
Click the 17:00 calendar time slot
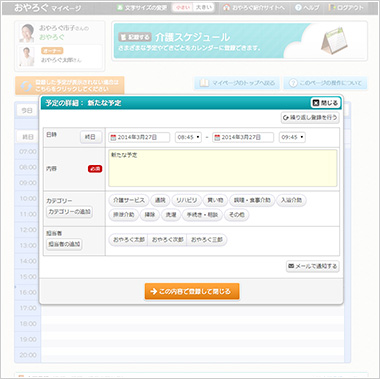(192, 308)
